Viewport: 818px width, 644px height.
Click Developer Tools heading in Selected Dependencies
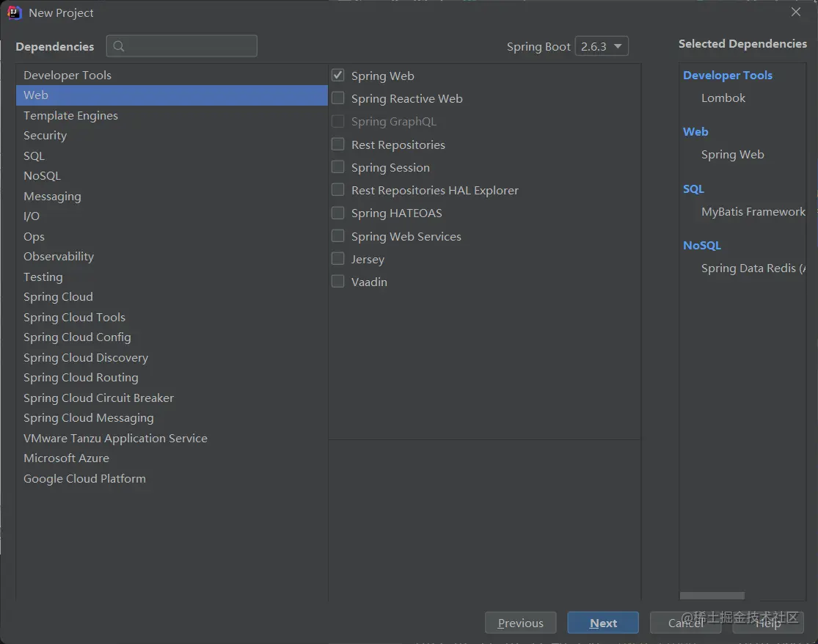[x=728, y=75]
